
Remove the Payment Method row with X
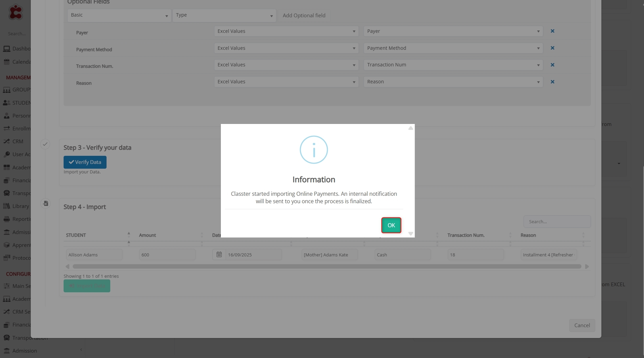[552, 48]
